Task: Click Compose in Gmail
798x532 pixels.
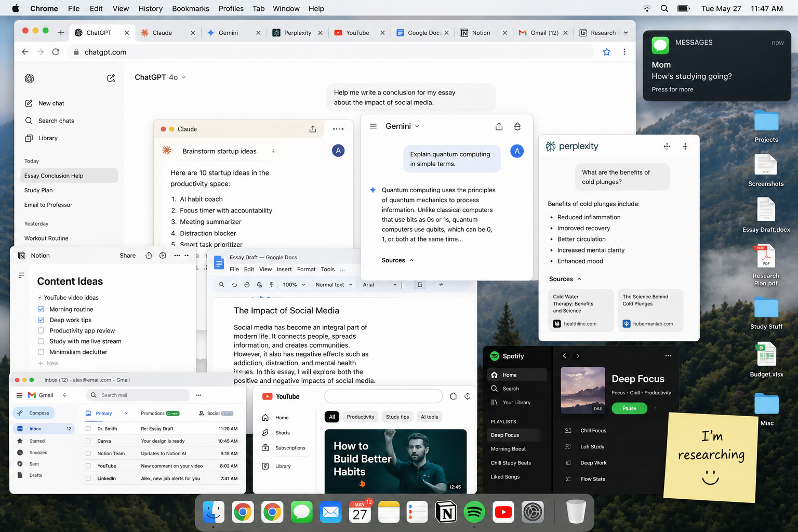Action: coord(34,413)
